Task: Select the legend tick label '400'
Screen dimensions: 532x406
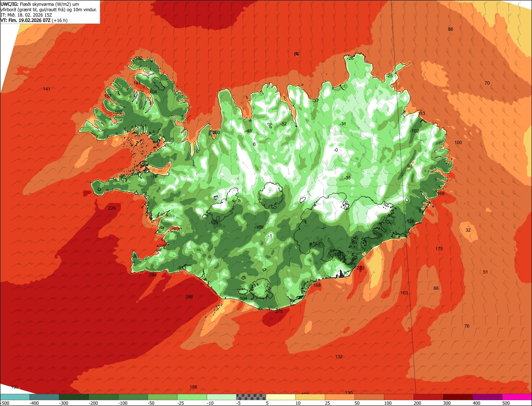Action: [476, 403]
